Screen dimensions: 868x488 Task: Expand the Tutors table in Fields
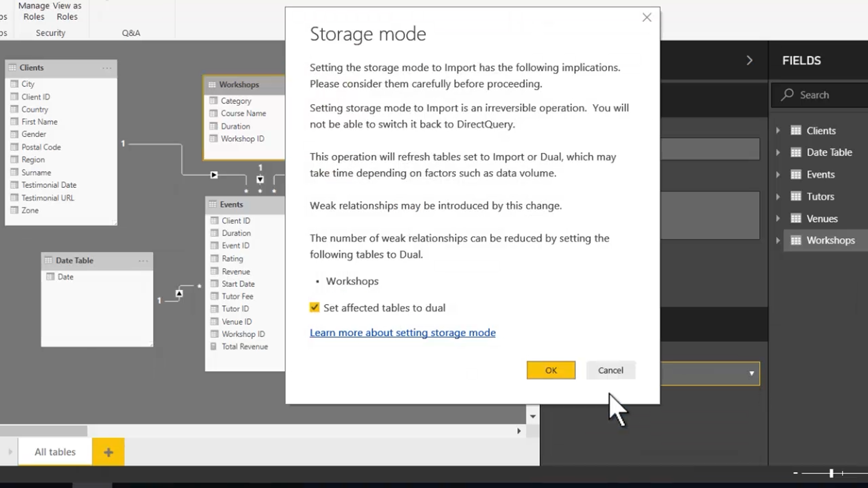(x=778, y=197)
